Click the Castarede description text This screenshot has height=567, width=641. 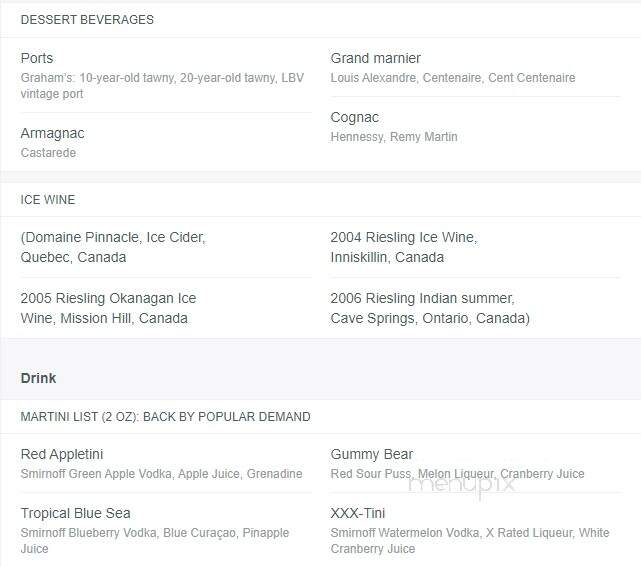(48, 152)
